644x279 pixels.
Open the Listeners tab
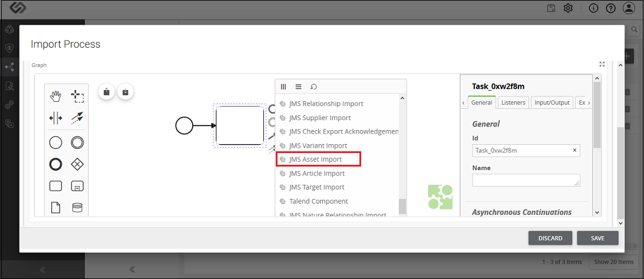point(513,102)
